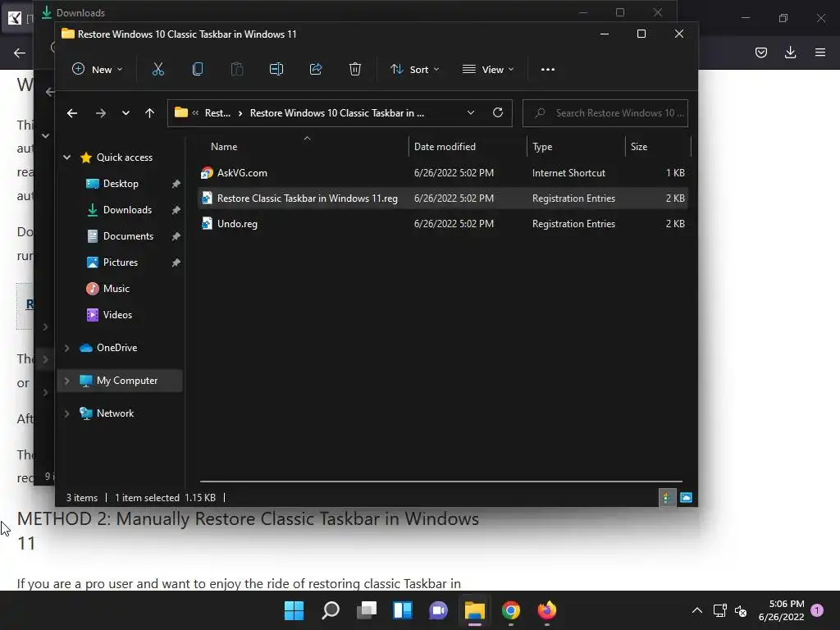The image size is (840, 630).
Task: Open Chat (Teams) taskbar icon
Action: coord(438,610)
